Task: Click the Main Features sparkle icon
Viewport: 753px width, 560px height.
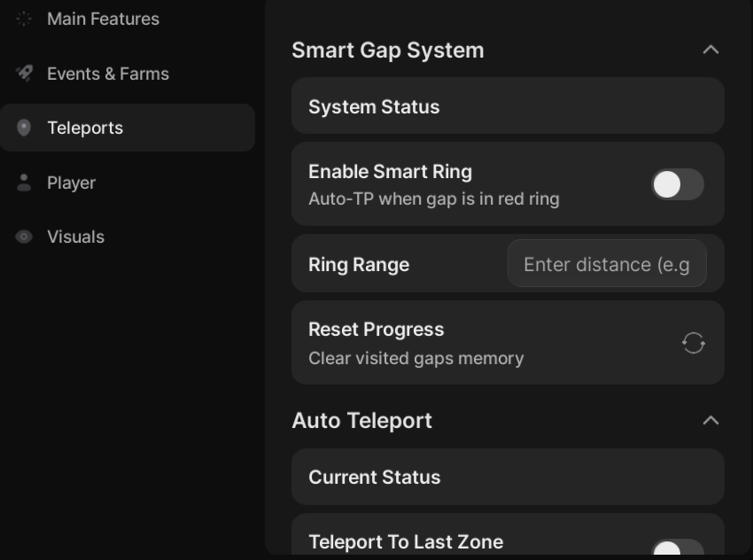Action: 24,19
